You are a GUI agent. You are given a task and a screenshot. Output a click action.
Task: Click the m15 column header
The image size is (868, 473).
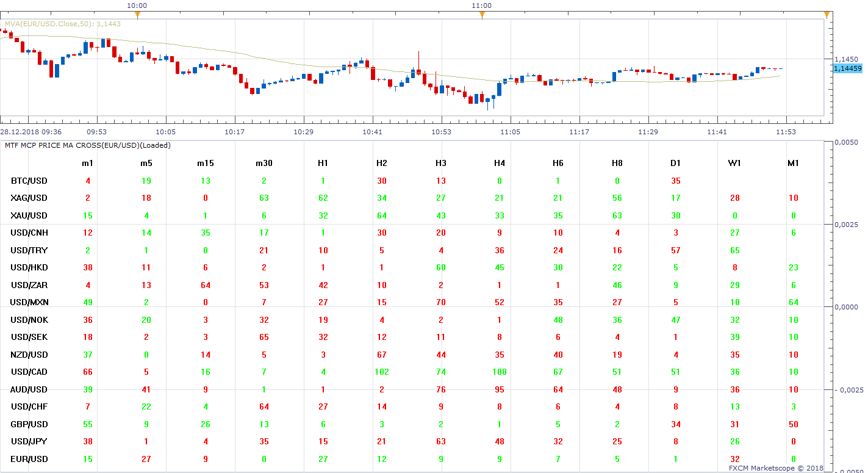(x=206, y=163)
